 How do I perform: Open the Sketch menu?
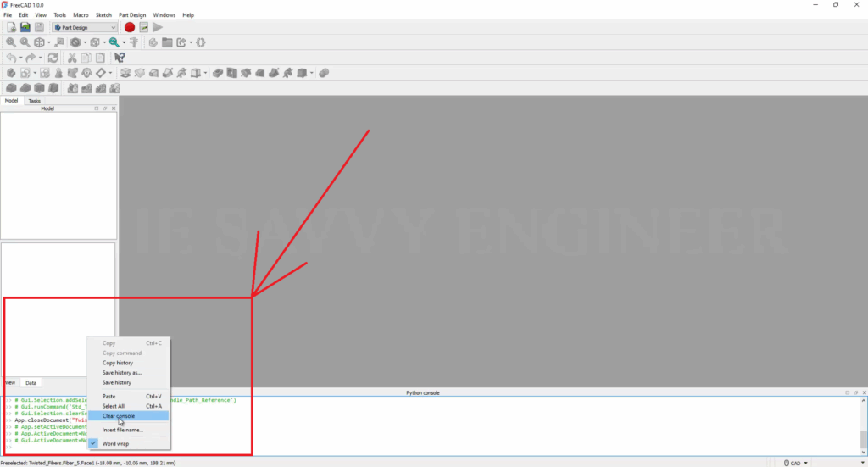[x=103, y=15]
